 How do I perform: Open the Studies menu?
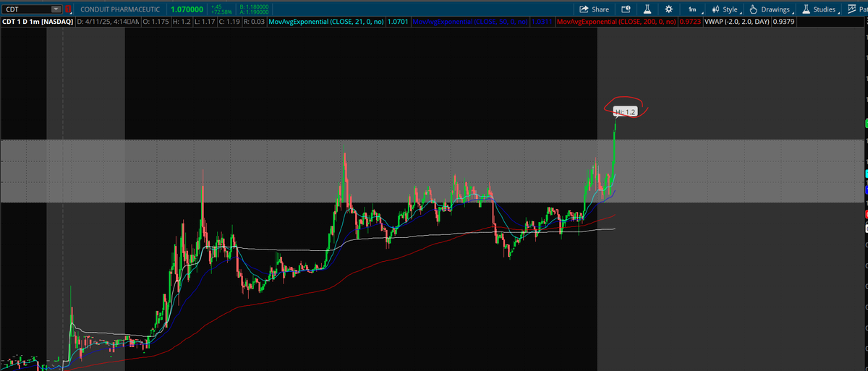[x=822, y=9]
